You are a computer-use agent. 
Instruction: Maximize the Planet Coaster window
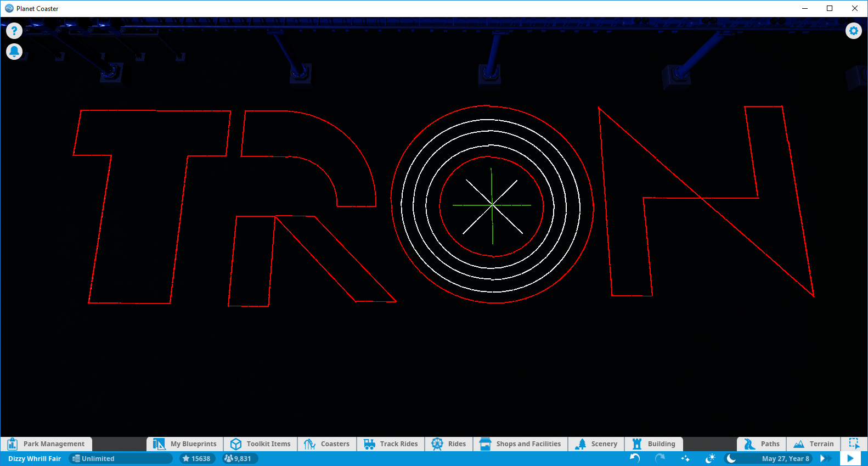(x=830, y=8)
